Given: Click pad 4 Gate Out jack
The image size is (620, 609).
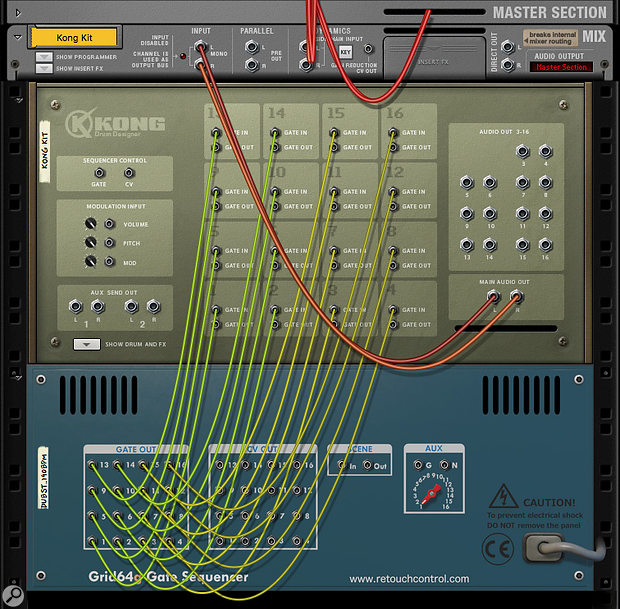Looking at the screenshot, I should (393, 325).
